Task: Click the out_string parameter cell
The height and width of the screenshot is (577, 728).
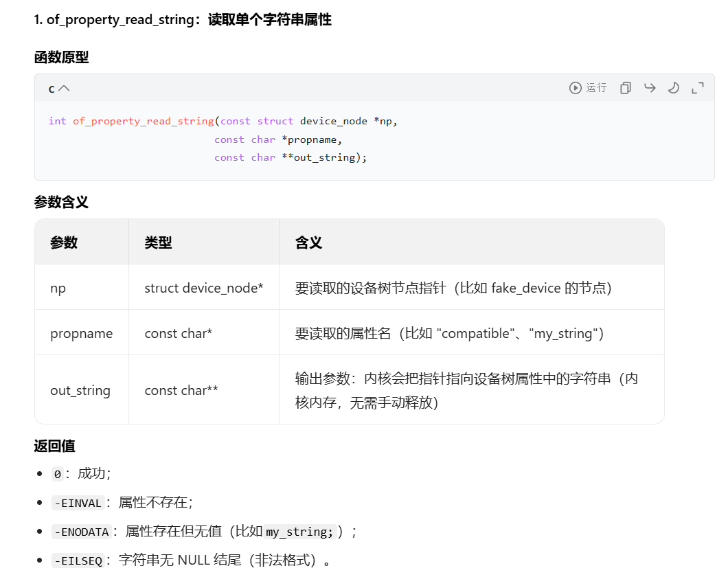Action: (x=82, y=390)
